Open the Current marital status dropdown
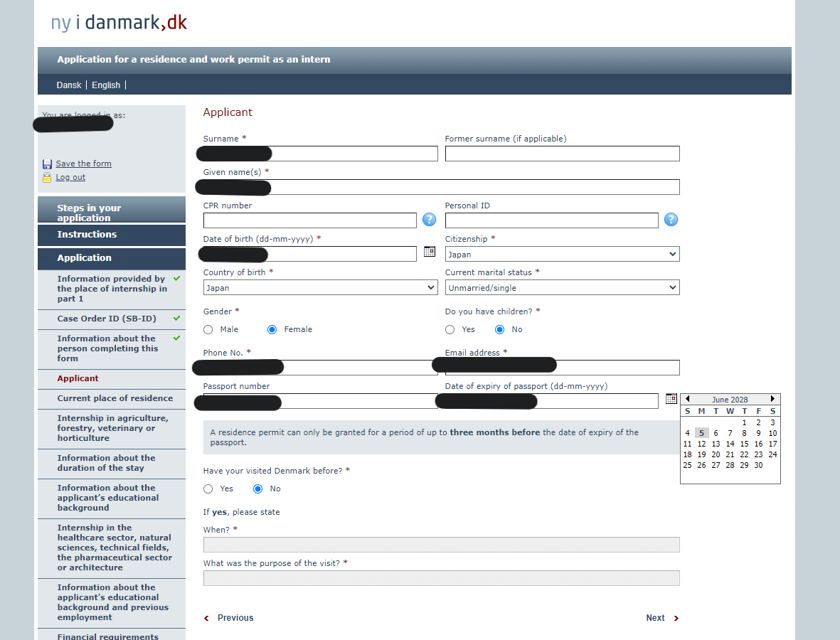 pyautogui.click(x=562, y=287)
